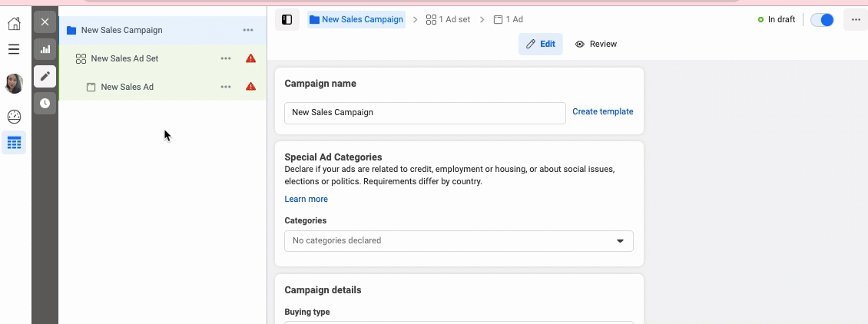Open the account overview gauge icon
Viewport: 868px width, 324px height.
pos(14,117)
